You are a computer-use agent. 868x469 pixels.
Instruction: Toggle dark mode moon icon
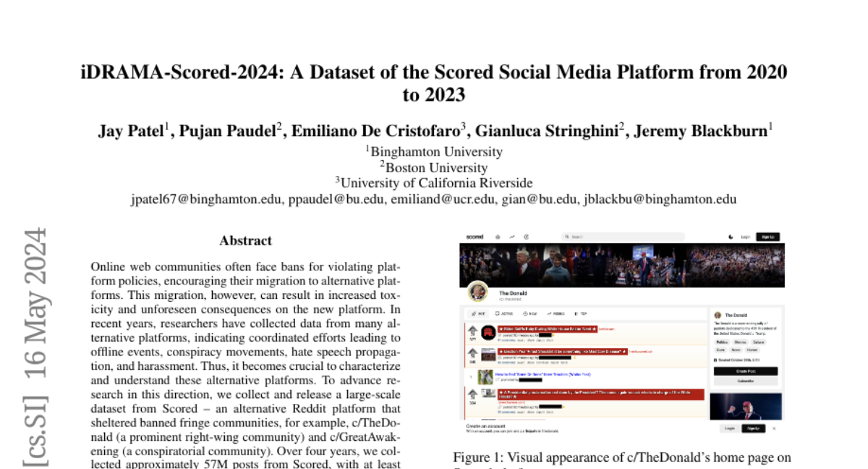pos(730,237)
